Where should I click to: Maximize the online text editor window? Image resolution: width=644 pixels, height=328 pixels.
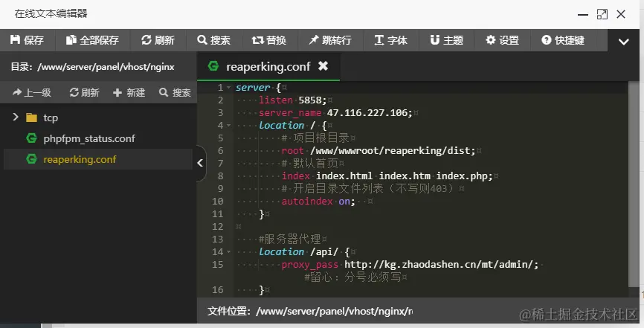[602, 14]
